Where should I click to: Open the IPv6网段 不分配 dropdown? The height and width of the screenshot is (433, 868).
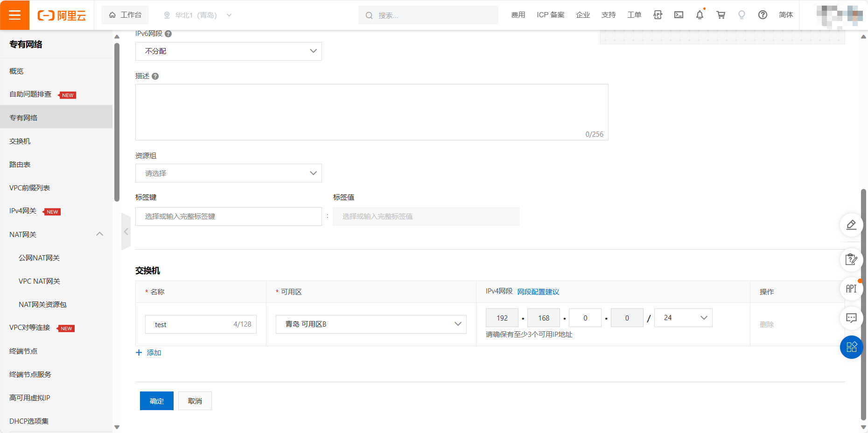click(x=229, y=51)
